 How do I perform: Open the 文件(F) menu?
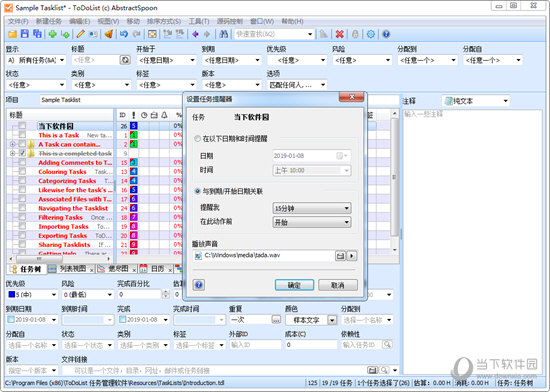click(18, 21)
